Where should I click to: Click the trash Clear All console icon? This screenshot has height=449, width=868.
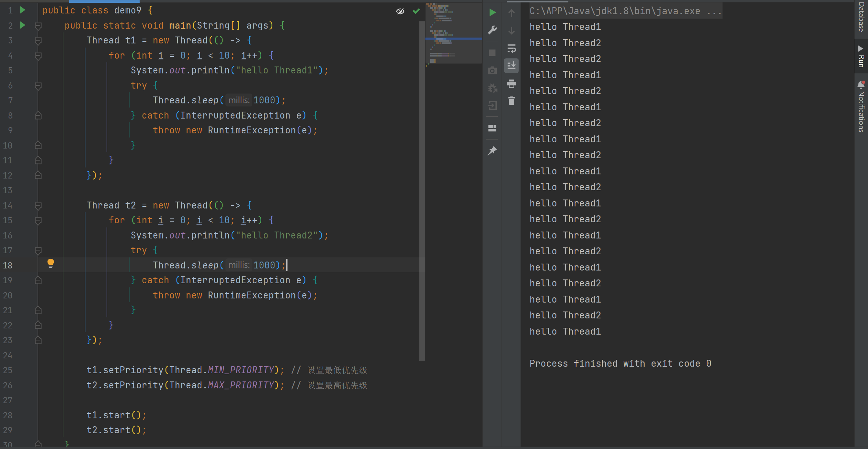coord(512,101)
